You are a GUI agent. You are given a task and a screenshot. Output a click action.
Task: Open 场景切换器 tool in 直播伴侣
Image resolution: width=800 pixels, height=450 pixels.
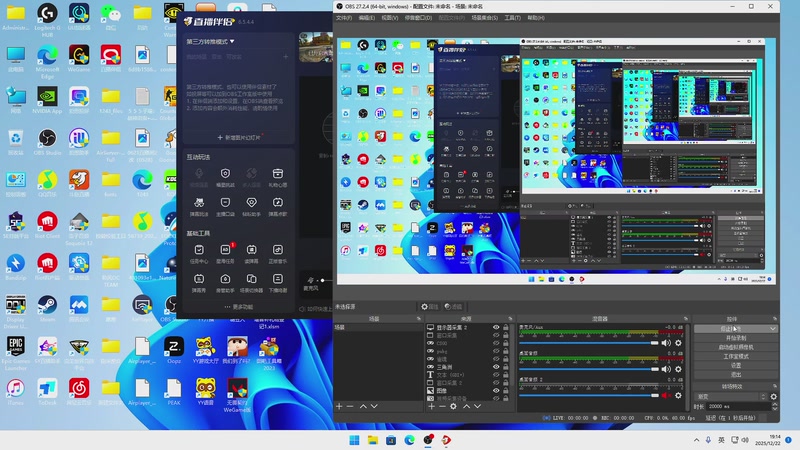pos(252,283)
